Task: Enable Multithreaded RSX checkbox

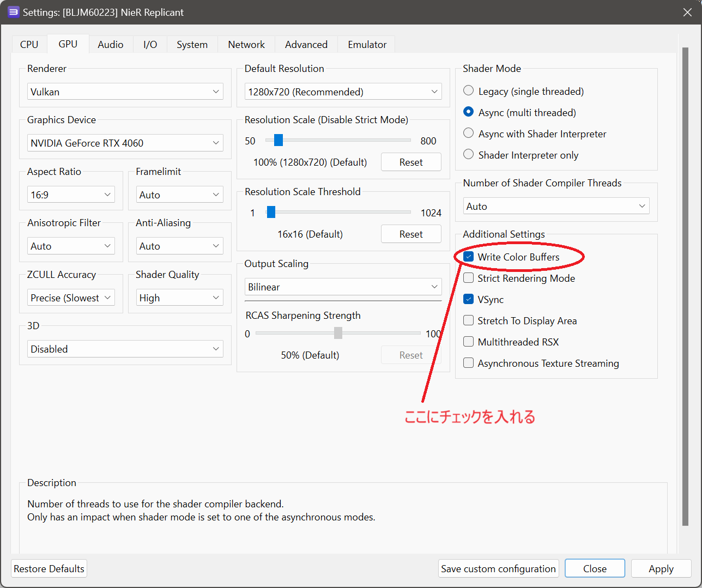Action: click(x=468, y=342)
